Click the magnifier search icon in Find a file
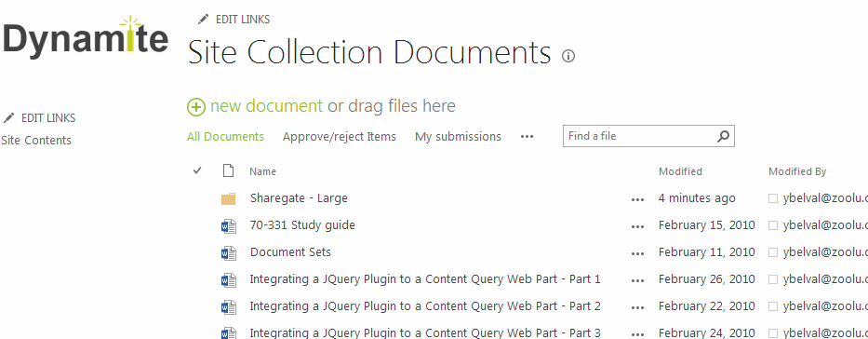The height and width of the screenshot is (339, 868). click(723, 136)
